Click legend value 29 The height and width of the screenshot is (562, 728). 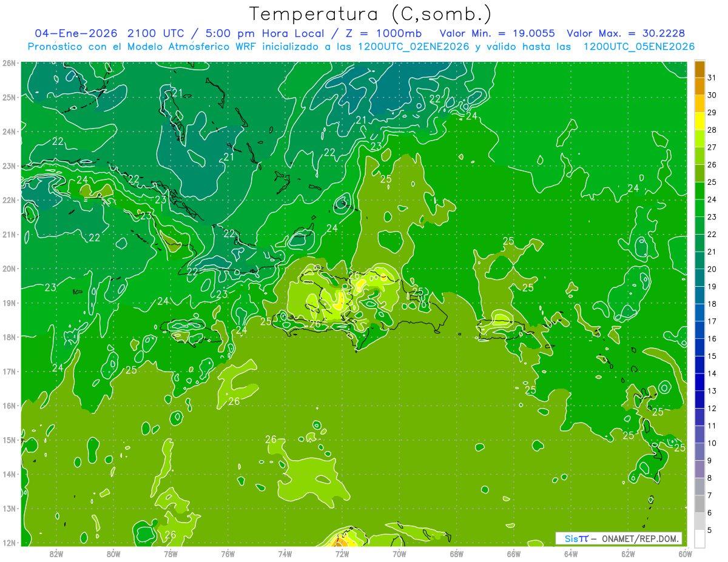click(712, 112)
